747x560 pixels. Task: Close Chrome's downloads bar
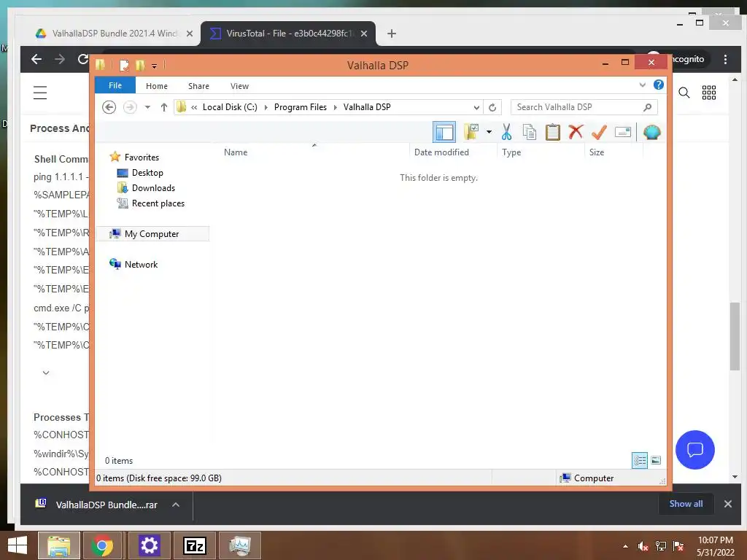pos(728,504)
